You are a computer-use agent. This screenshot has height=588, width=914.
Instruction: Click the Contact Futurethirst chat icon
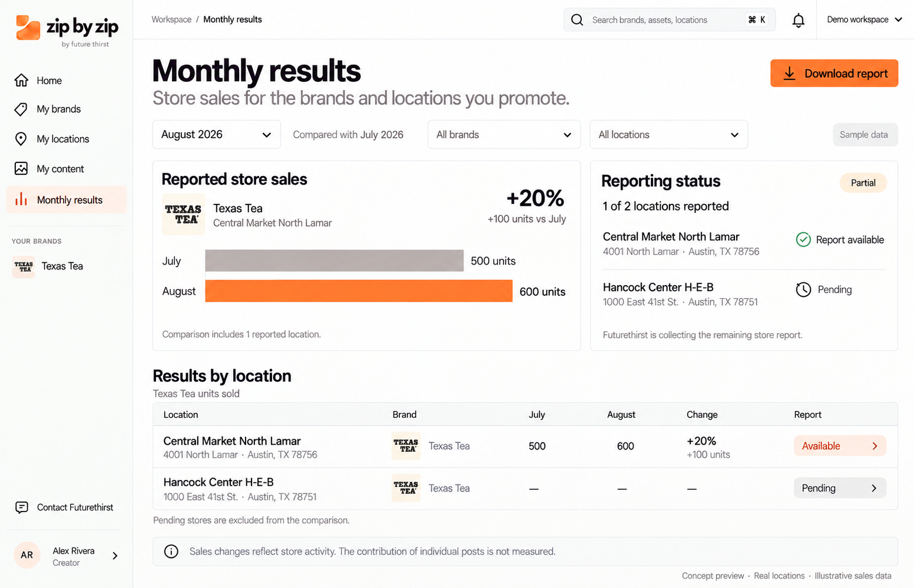[22, 507]
